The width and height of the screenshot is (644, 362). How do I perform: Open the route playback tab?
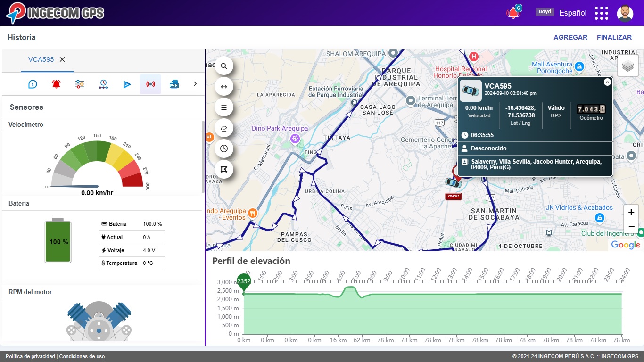pos(127,84)
